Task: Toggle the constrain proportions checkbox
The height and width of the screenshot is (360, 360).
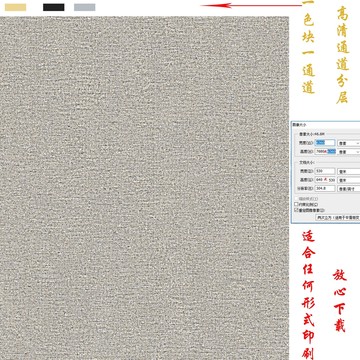Action: click(x=296, y=204)
